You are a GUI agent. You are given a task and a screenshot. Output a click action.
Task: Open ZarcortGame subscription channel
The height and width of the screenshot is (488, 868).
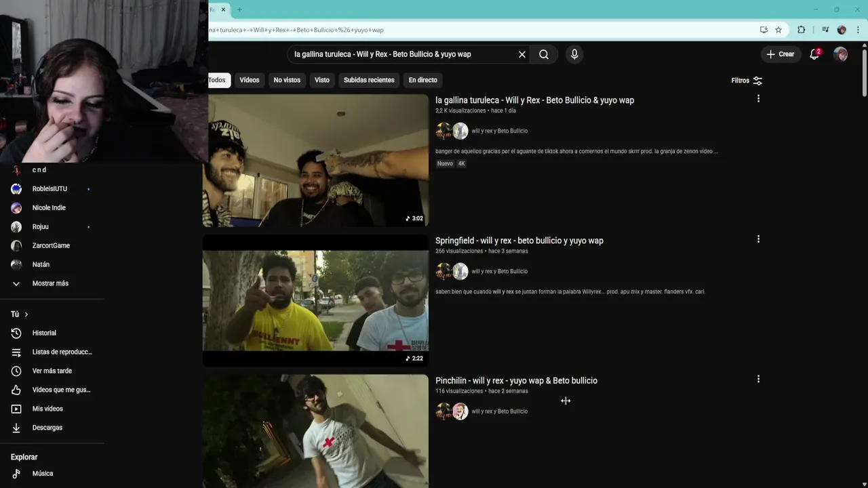click(52, 246)
